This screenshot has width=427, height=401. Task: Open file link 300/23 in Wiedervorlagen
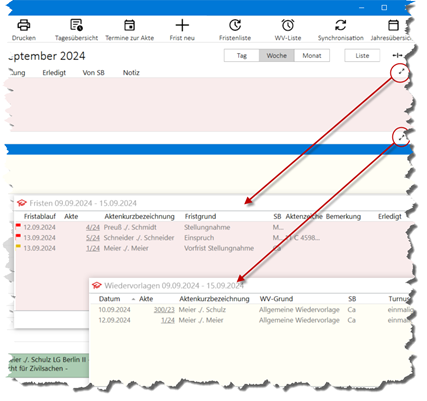click(x=164, y=310)
